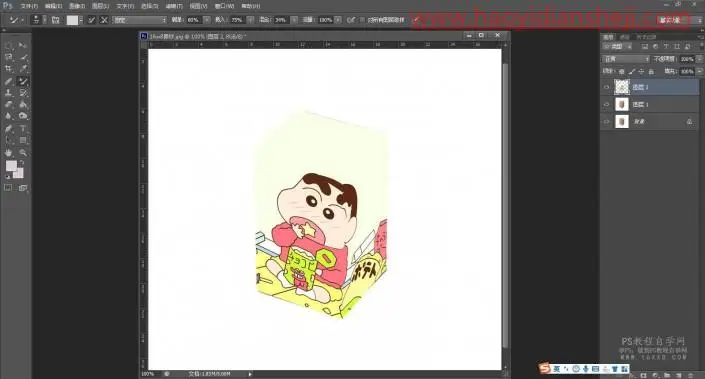The image size is (705, 379).
Task: Select the Clone Stamp tool
Action: pos(9,93)
